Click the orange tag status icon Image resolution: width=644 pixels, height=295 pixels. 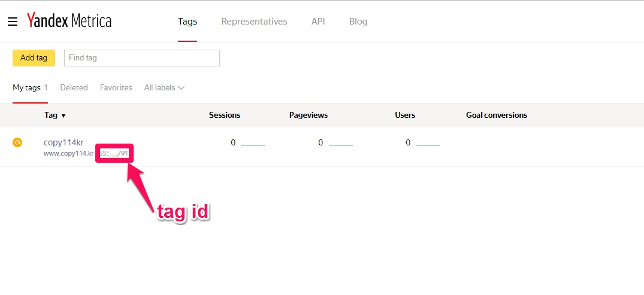pyautogui.click(x=17, y=142)
